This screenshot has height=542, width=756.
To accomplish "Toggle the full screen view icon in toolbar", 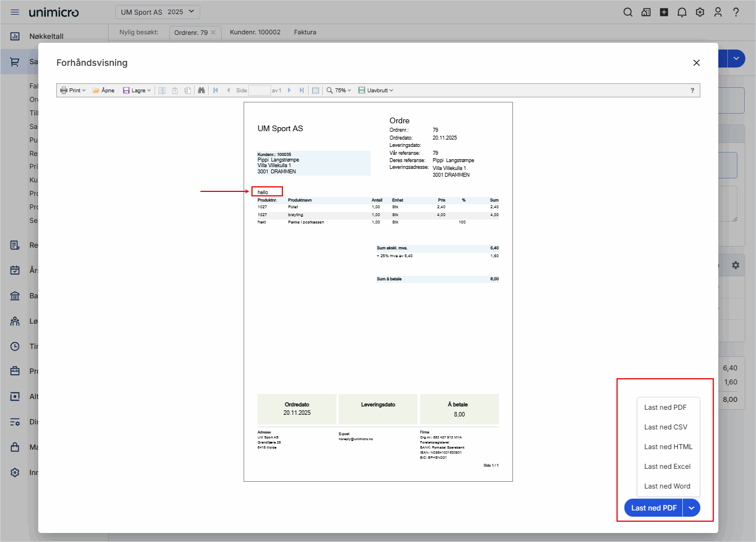I will pyautogui.click(x=316, y=91).
